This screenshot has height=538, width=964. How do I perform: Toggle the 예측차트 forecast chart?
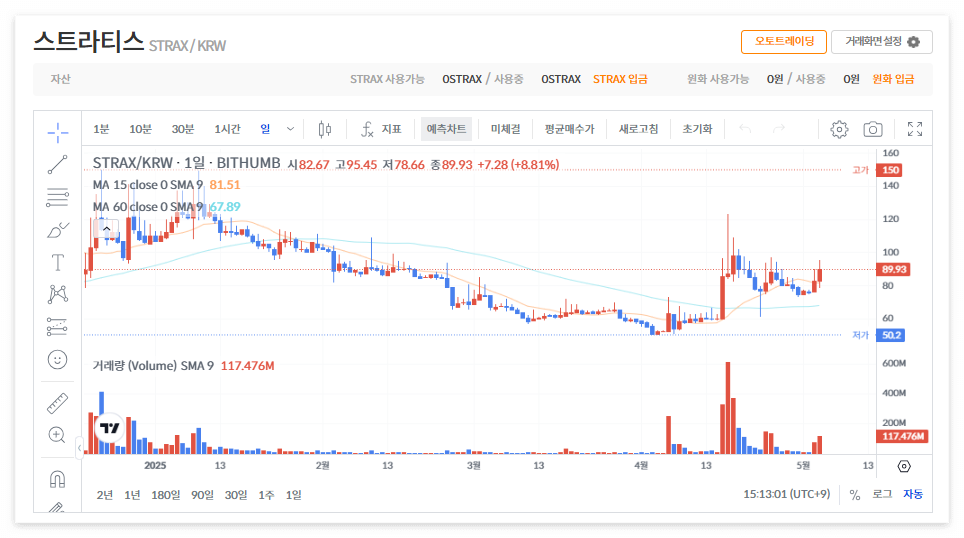point(446,129)
